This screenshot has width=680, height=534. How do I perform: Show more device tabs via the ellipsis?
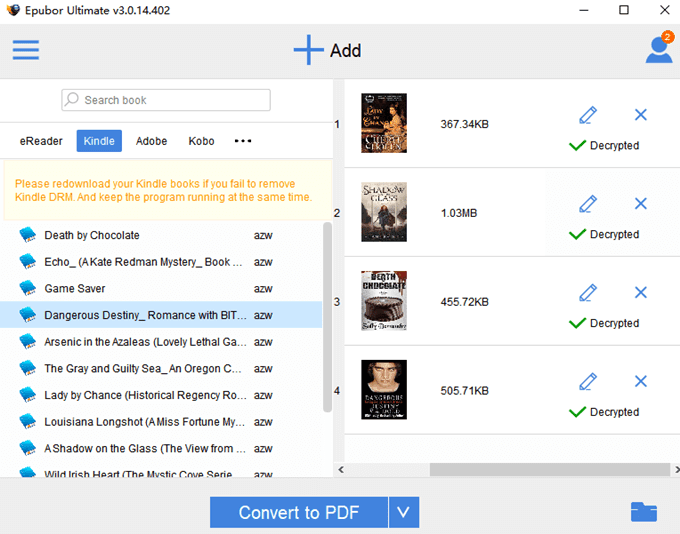tap(243, 141)
